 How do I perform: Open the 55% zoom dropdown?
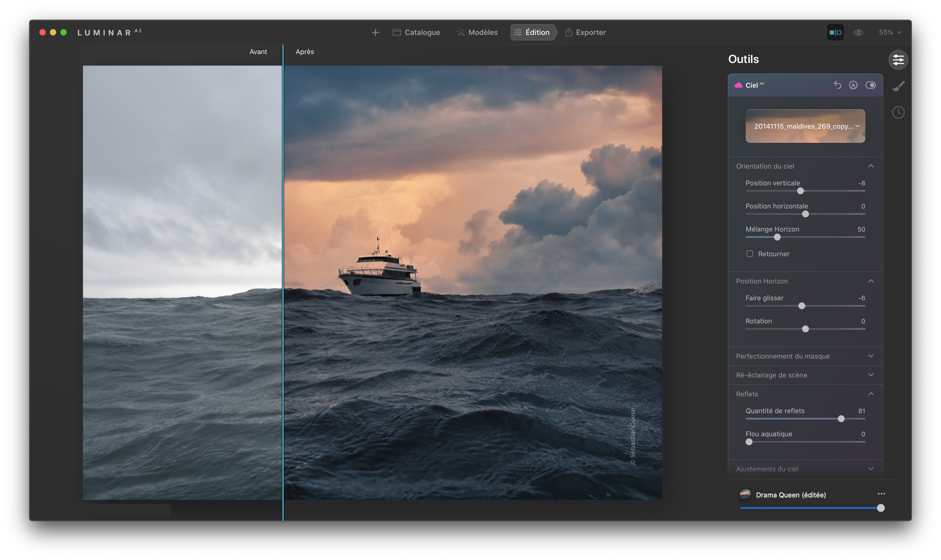890,33
